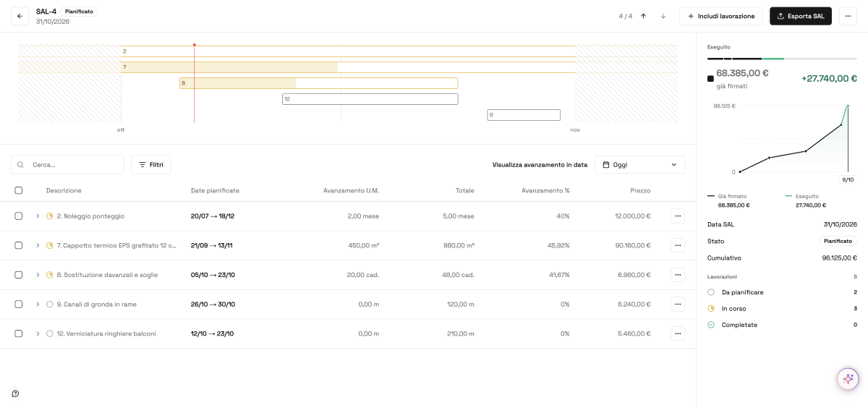Image resolution: width=868 pixels, height=408 pixels.
Task: Open row menu for Canali di gronda
Action: pyautogui.click(x=678, y=304)
